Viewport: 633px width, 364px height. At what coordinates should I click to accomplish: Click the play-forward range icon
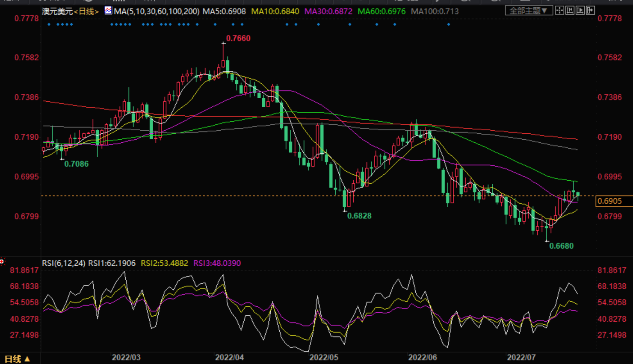tap(580, 11)
